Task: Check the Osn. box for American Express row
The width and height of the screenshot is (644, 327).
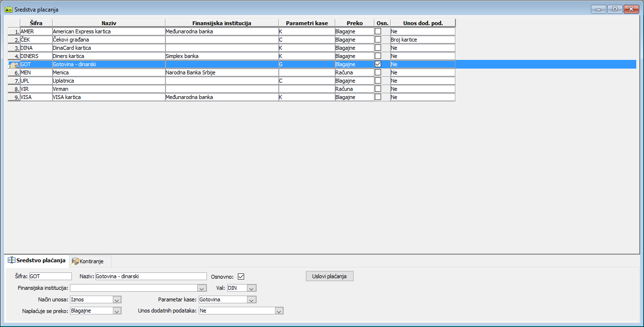Action: pyautogui.click(x=378, y=31)
